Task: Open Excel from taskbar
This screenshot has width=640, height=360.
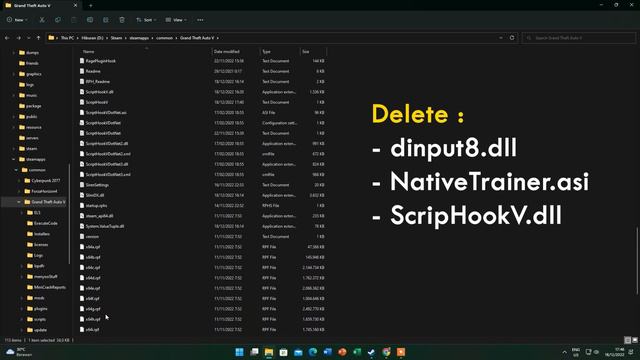Action: point(357,352)
